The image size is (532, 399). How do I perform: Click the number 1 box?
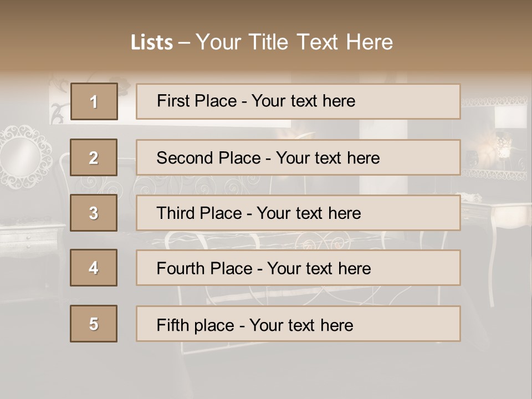point(94,101)
